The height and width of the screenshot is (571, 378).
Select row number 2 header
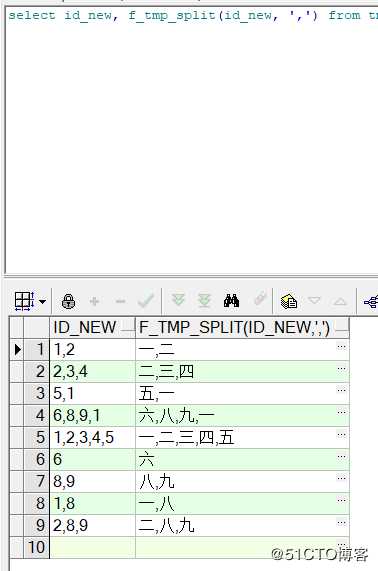(36, 372)
